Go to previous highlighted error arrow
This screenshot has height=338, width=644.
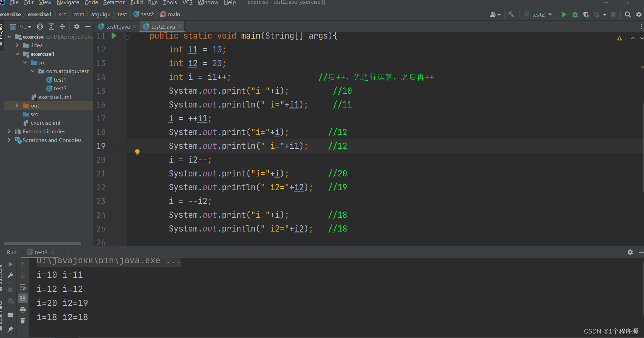pos(633,38)
